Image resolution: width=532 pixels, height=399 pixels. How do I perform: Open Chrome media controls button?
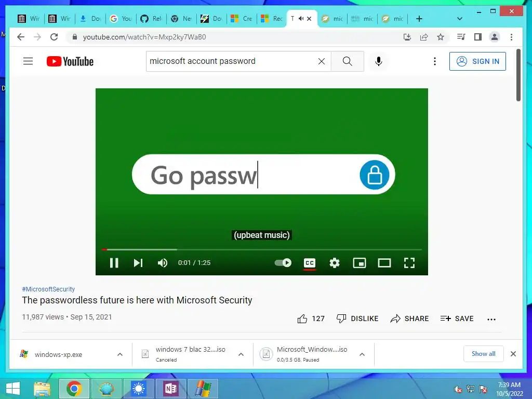[461, 37]
